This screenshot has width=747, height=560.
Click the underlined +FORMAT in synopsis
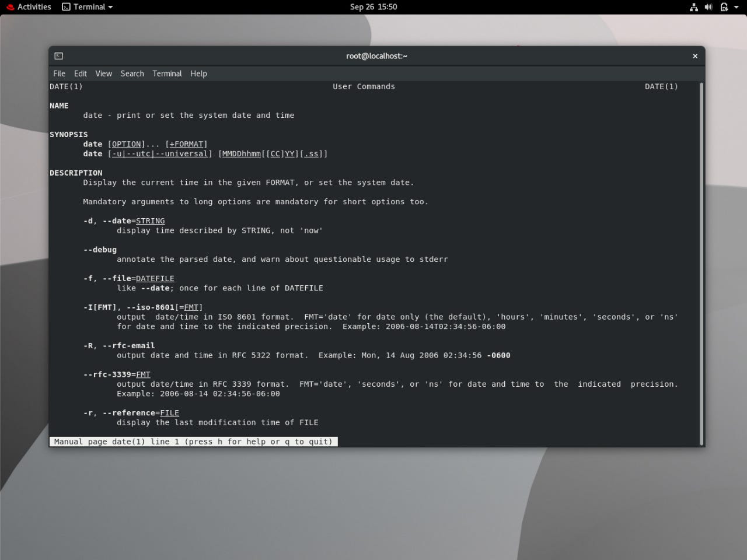point(187,144)
